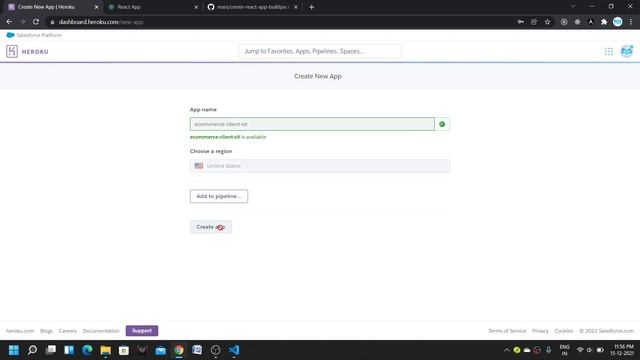Open Microsoft Store from taskbar
The height and width of the screenshot is (360, 640).
[x=124, y=350]
